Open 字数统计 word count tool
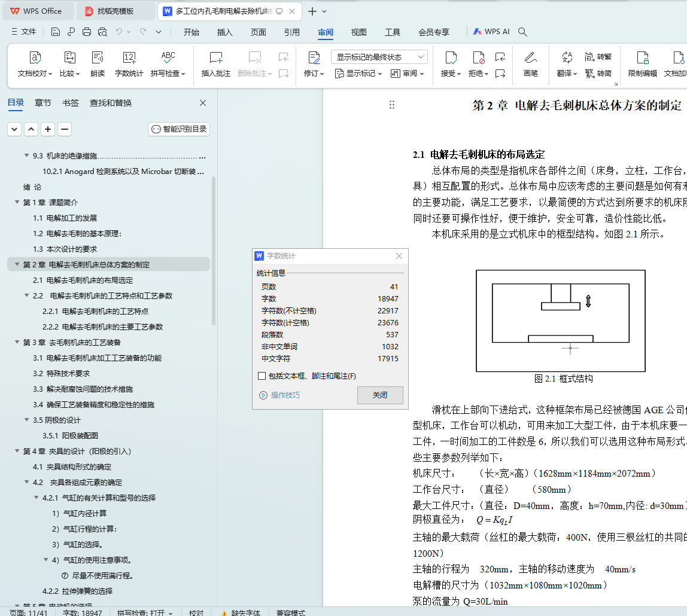687x616 pixels. tap(129, 64)
